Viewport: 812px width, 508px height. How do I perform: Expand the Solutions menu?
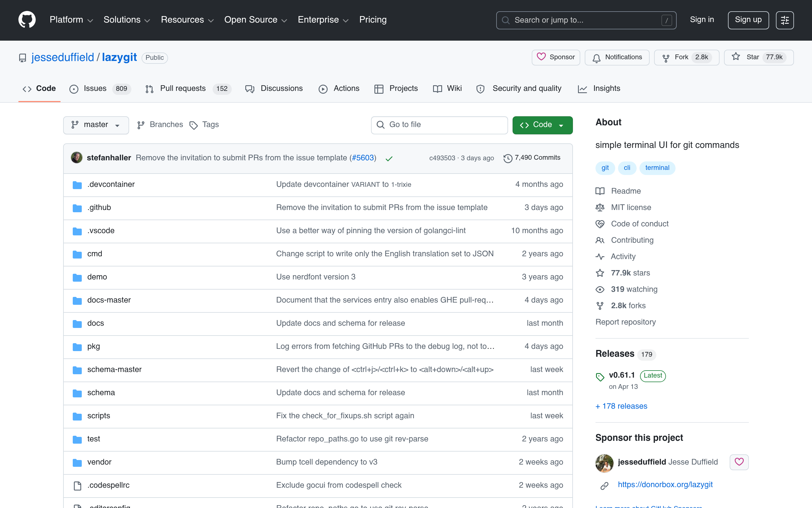tap(127, 20)
